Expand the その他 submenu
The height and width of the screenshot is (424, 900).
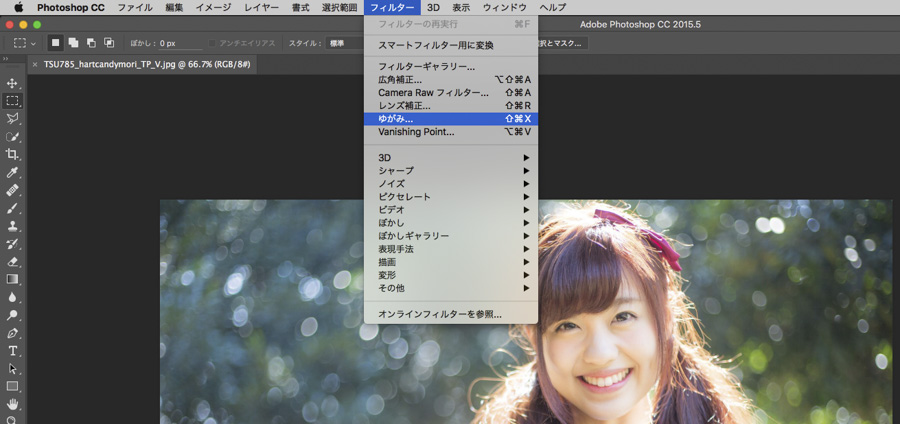point(451,288)
